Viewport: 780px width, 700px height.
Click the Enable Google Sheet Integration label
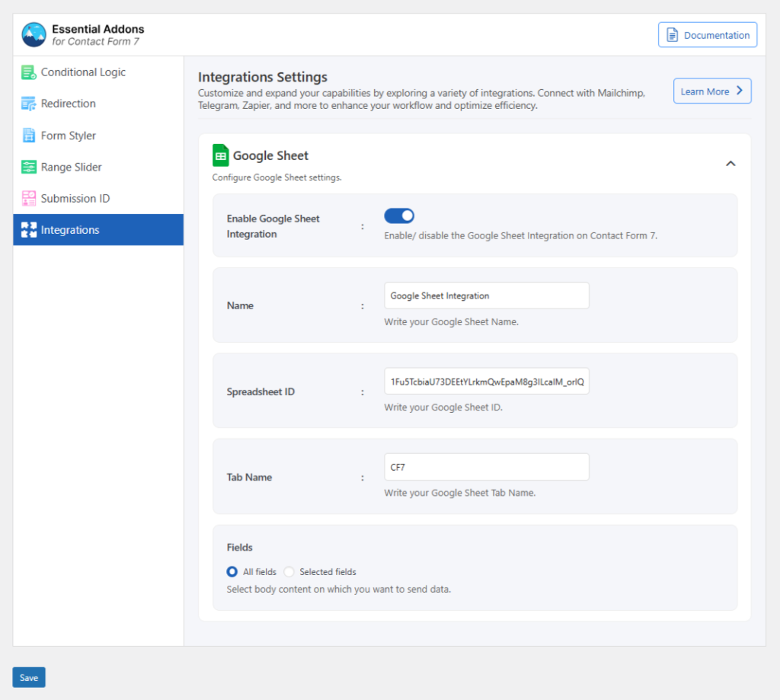tap(273, 226)
